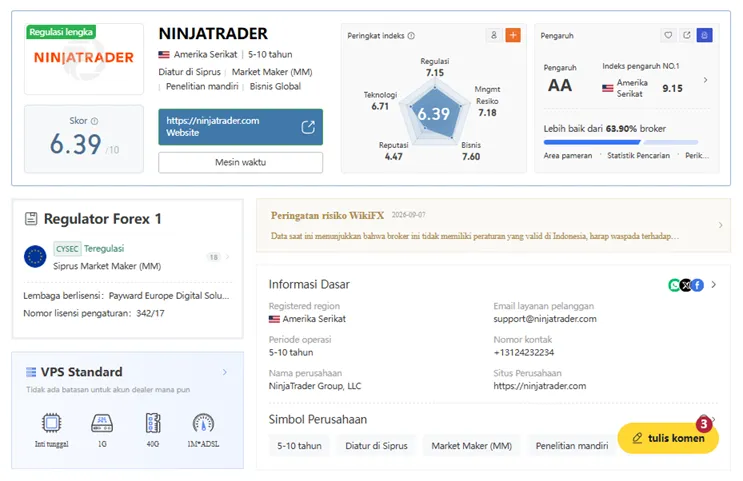Select the Diatur di Siprus tag chip
This screenshot has width=743, height=481.
coord(376,445)
